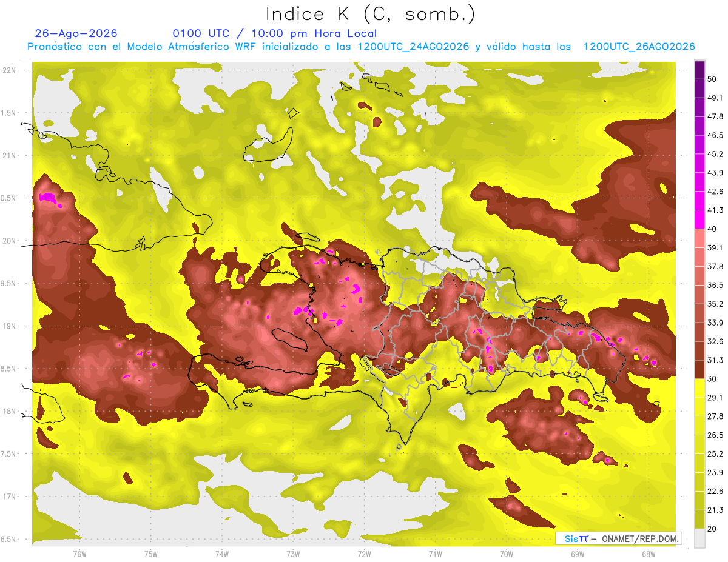Select the colorbar value "47.8"
Viewport: 728px width, 562px height.
point(715,117)
